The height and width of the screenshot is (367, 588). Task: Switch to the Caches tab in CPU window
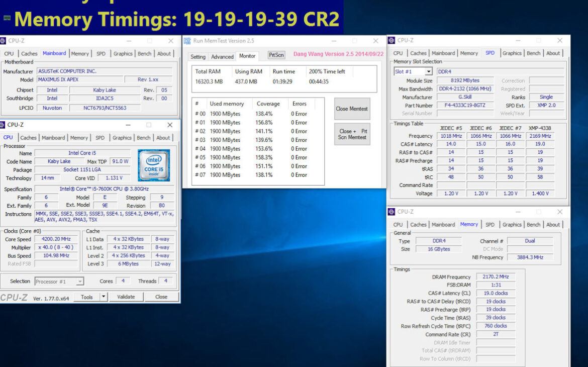28,137
